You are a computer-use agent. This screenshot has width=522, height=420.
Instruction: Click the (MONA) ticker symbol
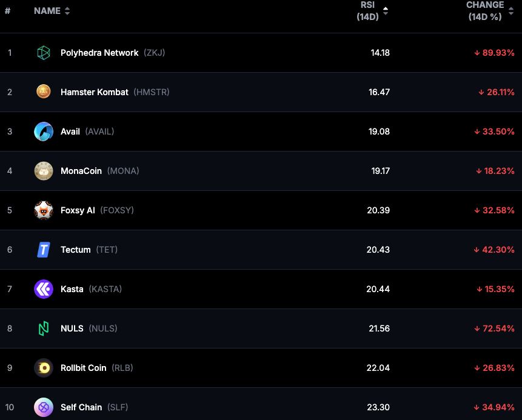pos(123,171)
